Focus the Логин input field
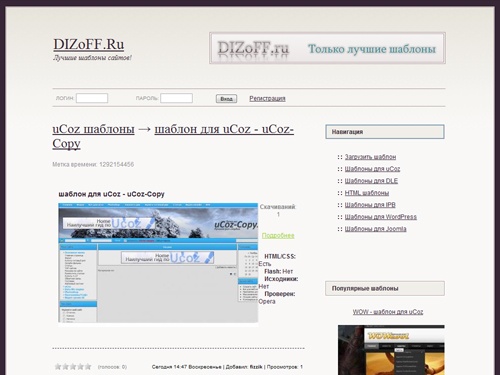Image resolution: width=500 pixels, height=375 pixels. point(92,98)
